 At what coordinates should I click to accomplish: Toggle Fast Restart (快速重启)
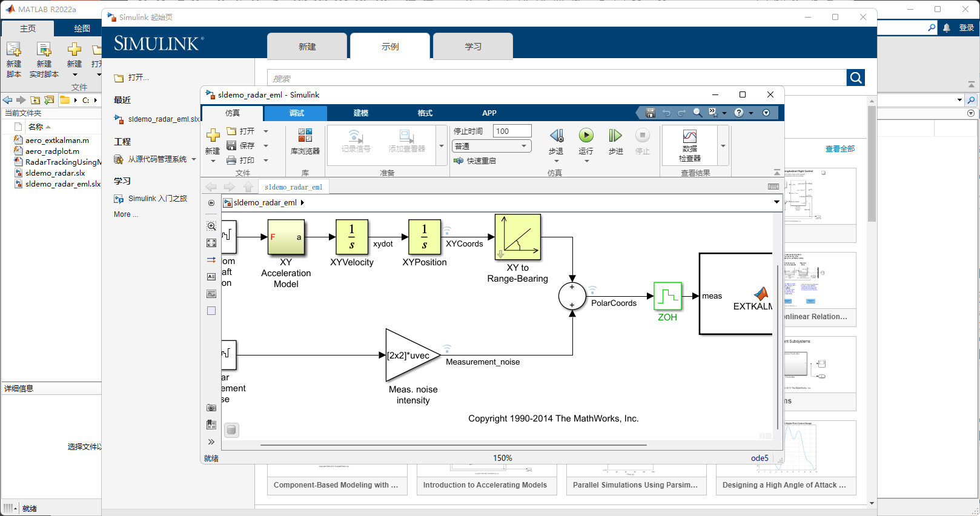475,160
